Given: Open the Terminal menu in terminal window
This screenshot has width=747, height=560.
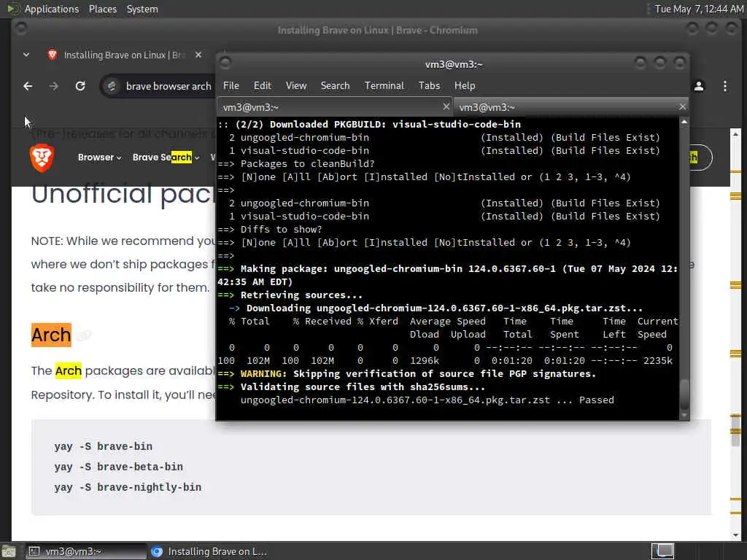Looking at the screenshot, I should tap(384, 86).
